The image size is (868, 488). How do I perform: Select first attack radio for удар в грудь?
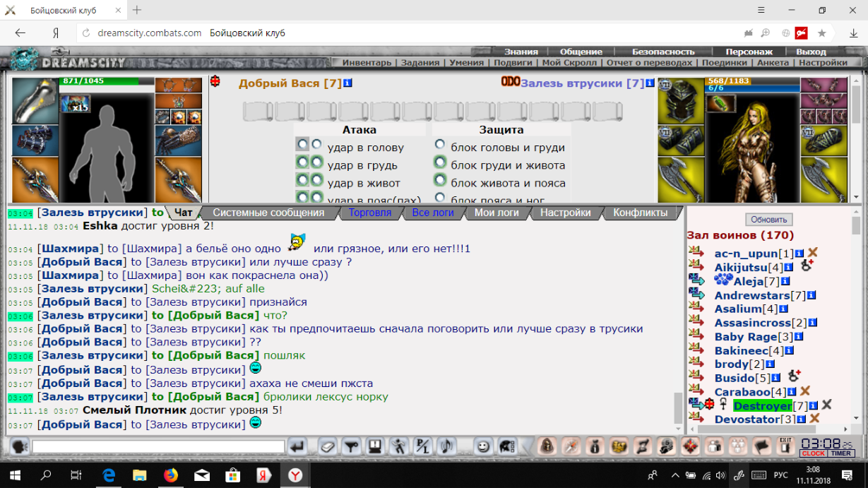coord(302,162)
